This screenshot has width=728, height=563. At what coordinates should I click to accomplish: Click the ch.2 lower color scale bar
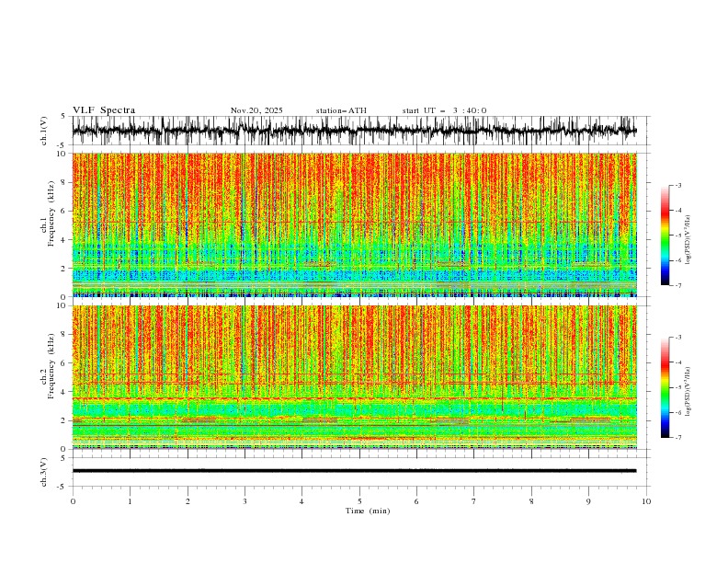665,387
